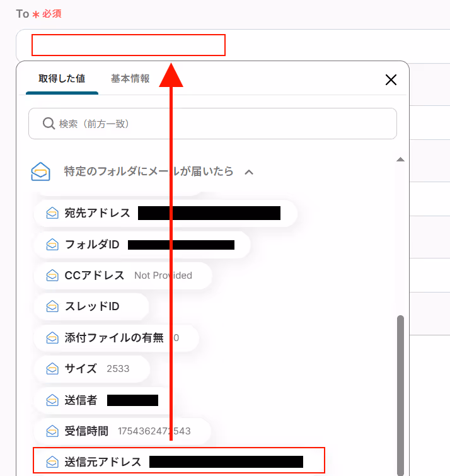Click the mail icon on サイズ row
450x476 pixels.
pyautogui.click(x=52, y=369)
